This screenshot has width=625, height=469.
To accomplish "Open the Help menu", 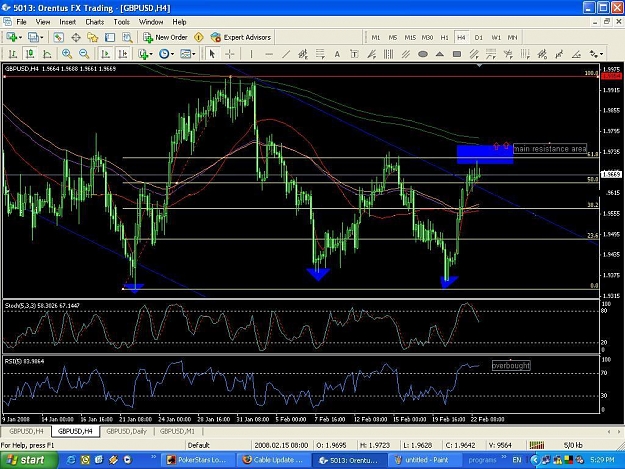I will 179,22.
